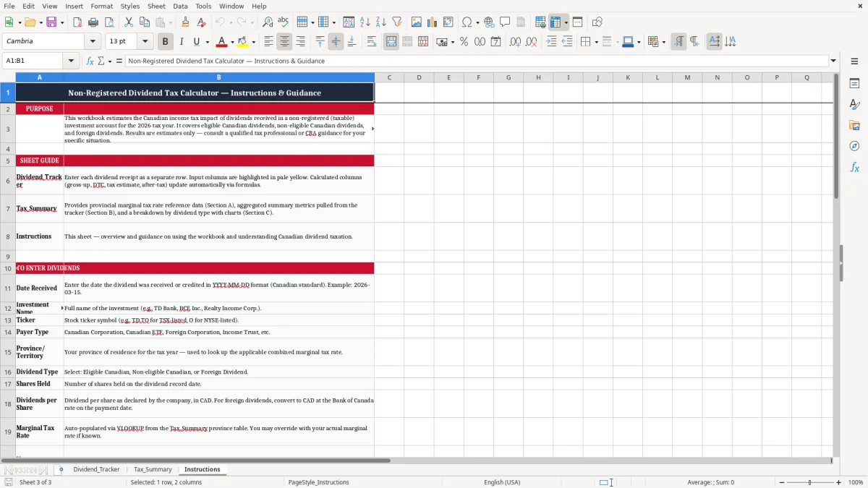The image size is (868, 488).
Task: Apply yellow background color swatch
Action: (x=243, y=42)
